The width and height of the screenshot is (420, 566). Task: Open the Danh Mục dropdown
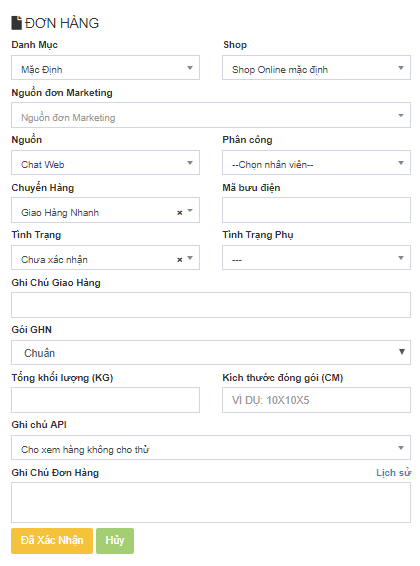pyautogui.click(x=105, y=68)
